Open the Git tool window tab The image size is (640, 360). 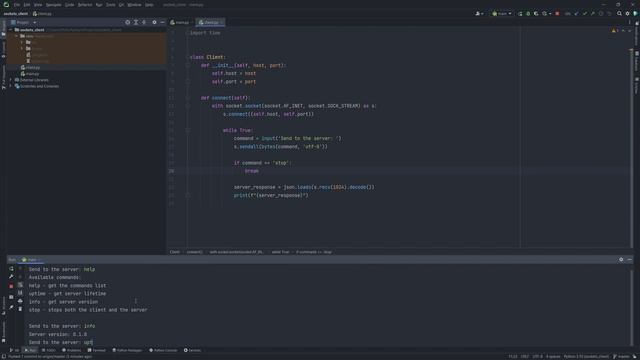click(14, 350)
